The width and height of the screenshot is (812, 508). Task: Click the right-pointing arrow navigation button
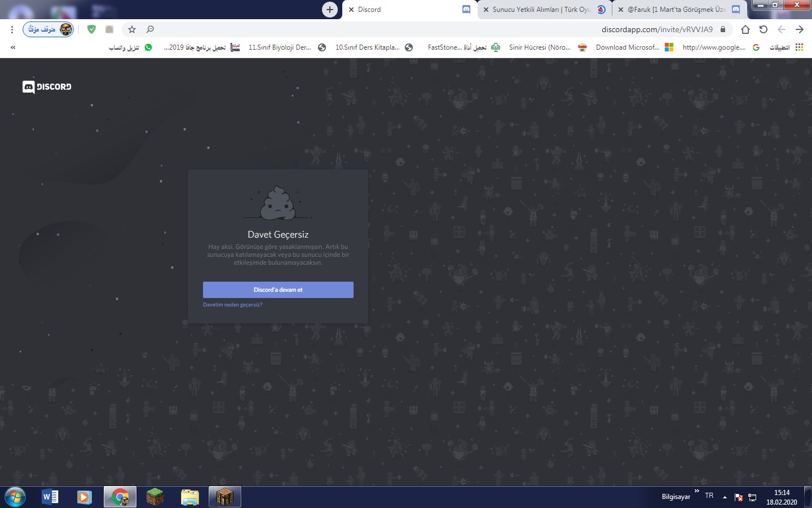[x=800, y=29]
